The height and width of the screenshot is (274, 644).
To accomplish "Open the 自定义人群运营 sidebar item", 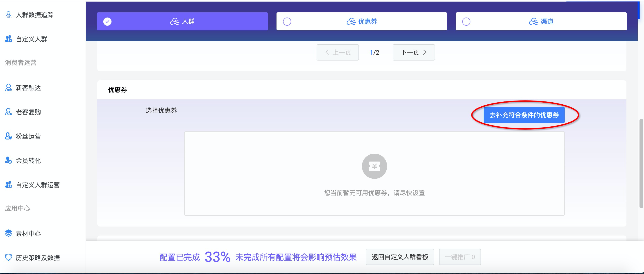I will 38,185.
